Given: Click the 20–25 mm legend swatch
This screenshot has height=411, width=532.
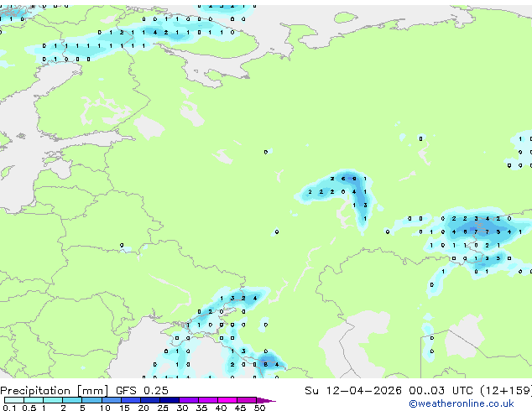Looking at the screenshot, I should point(149,400).
